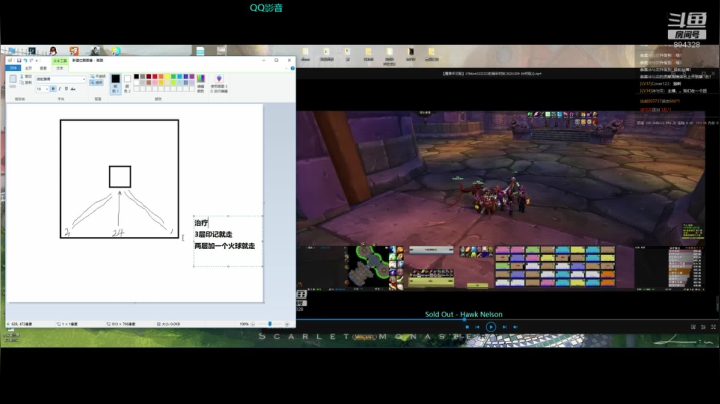Image resolution: width=720 pixels, height=404 pixels.
Task: Click the QQ影音 title at top
Action: click(x=266, y=8)
